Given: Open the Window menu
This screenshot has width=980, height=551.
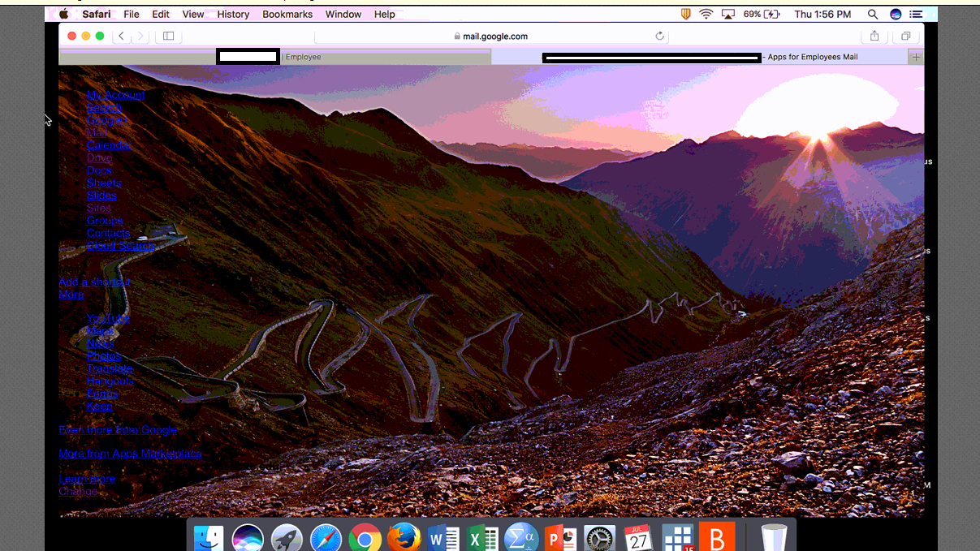Looking at the screenshot, I should 343,14.
